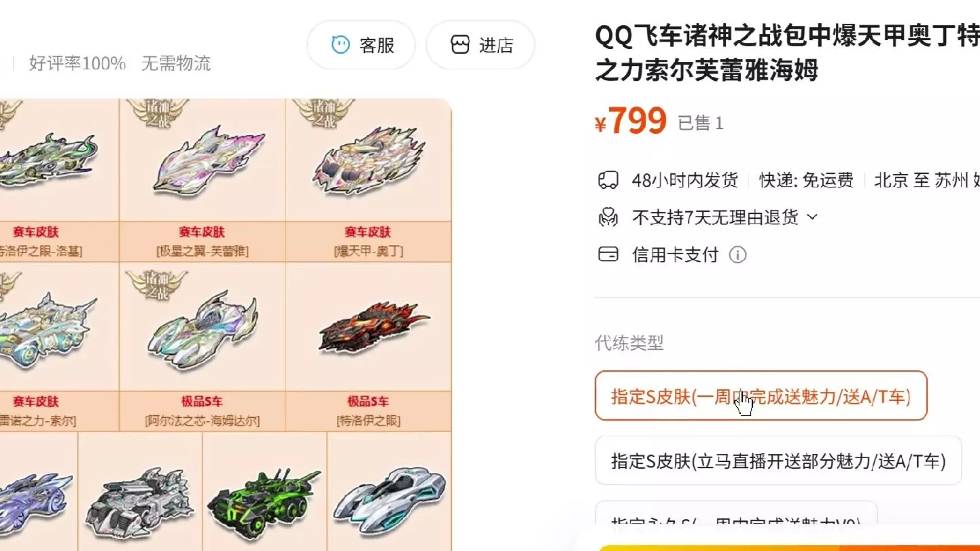980x551 pixels.
Task: Open the 客服 customer service button
Action: pyautogui.click(x=361, y=45)
